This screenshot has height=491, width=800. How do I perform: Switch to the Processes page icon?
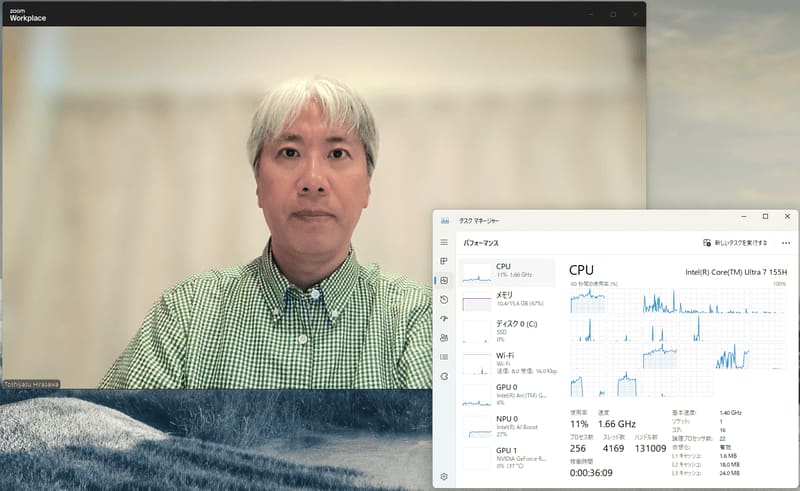tap(444, 261)
